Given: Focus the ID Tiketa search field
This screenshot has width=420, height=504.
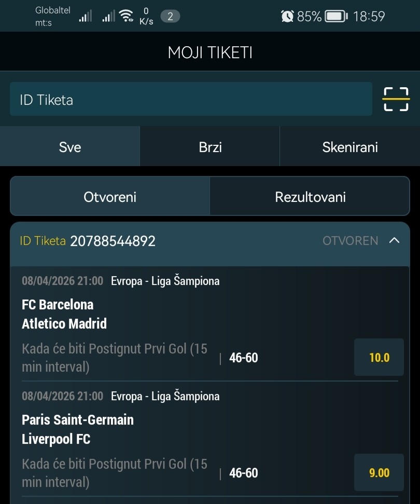Looking at the screenshot, I should point(191,99).
